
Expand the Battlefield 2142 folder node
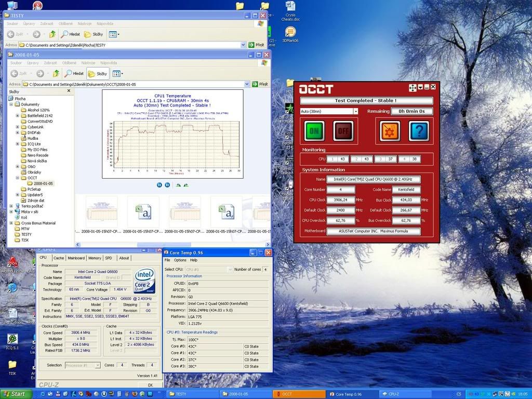(17, 116)
